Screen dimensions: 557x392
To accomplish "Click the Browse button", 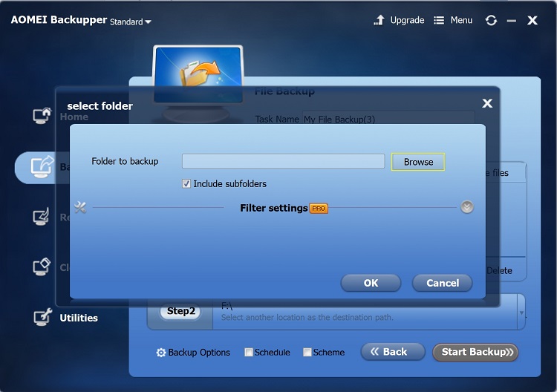I will click(418, 162).
